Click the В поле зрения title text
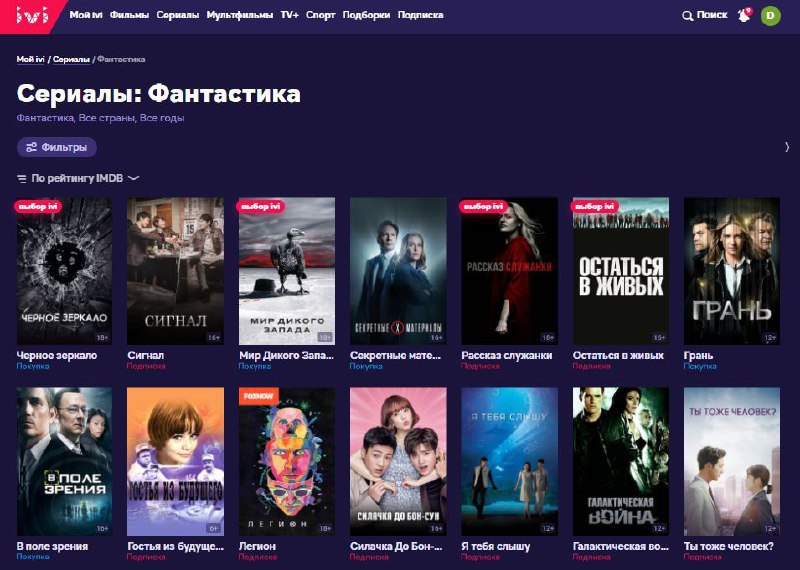This screenshot has width=800, height=570. pos(53,546)
